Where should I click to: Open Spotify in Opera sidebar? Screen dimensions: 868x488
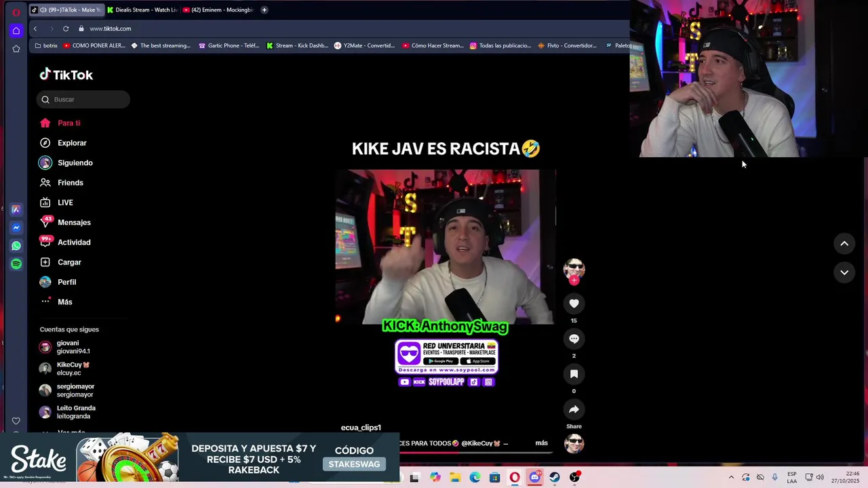point(16,264)
